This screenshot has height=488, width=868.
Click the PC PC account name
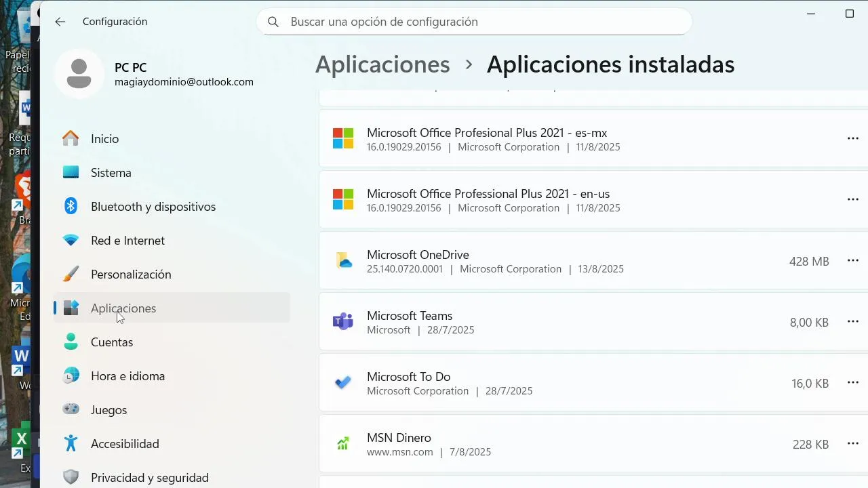(130, 67)
